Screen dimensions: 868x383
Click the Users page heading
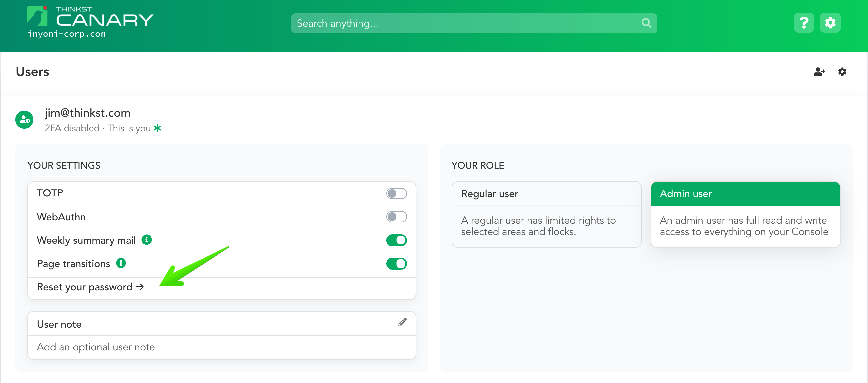click(x=33, y=72)
